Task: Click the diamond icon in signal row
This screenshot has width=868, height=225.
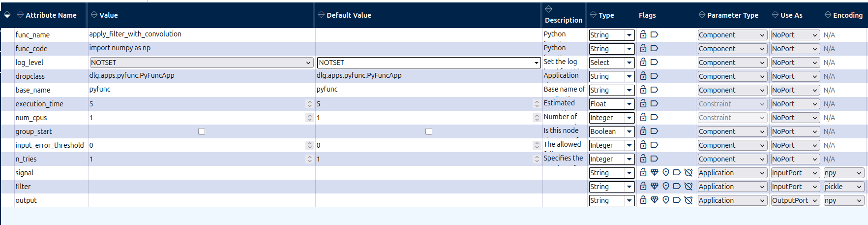Action: pyautogui.click(x=654, y=172)
